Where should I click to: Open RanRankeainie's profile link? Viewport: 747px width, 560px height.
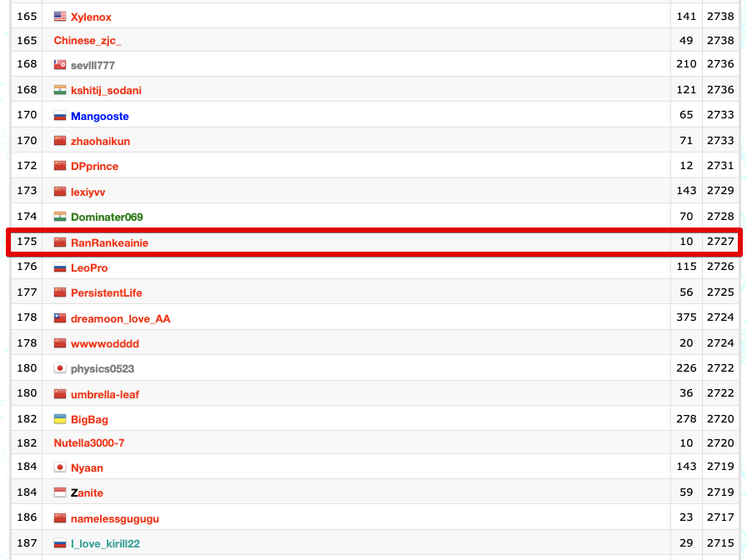[109, 242]
